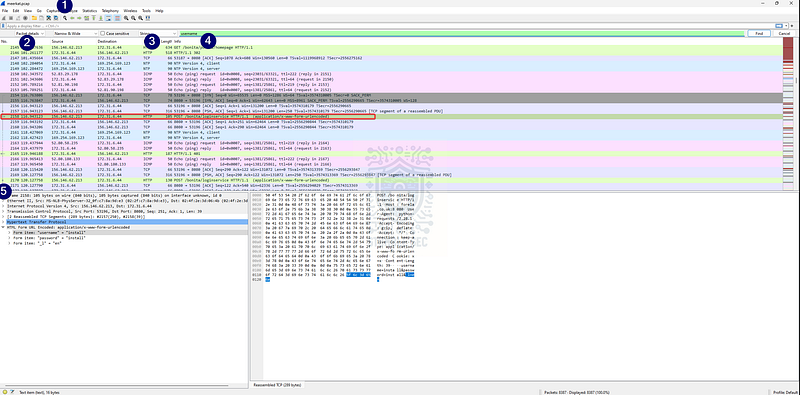Toggle packet colorization toolbar icon
Screen dimensions: 800x395
click(117, 18)
